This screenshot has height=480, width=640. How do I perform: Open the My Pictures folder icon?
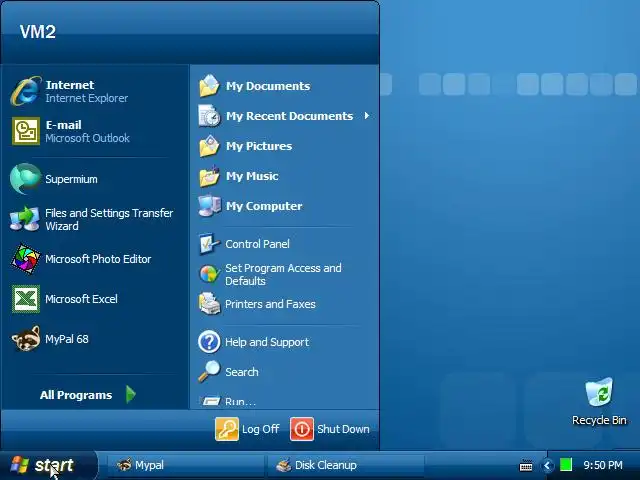pos(209,146)
